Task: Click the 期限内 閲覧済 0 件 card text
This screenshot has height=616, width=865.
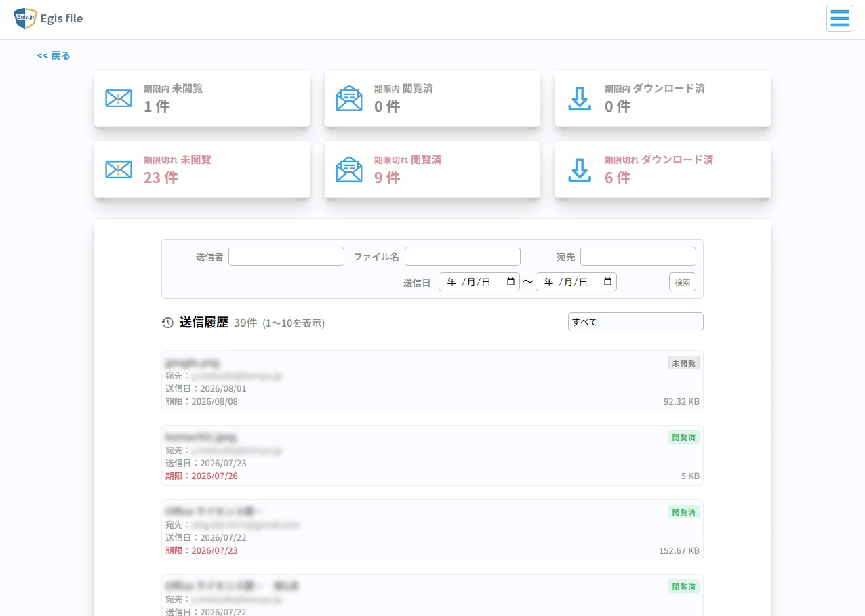Action: click(403, 98)
